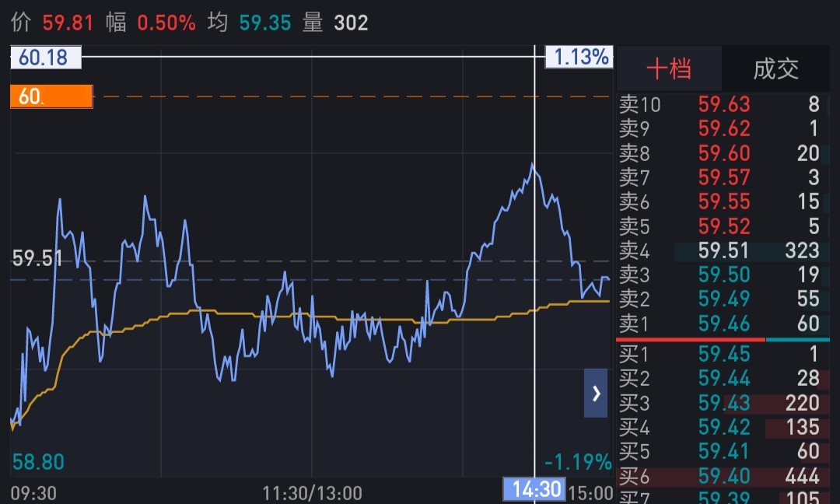Select the volume value 302 in header
Screen dimensions: 840x504
coord(351,23)
